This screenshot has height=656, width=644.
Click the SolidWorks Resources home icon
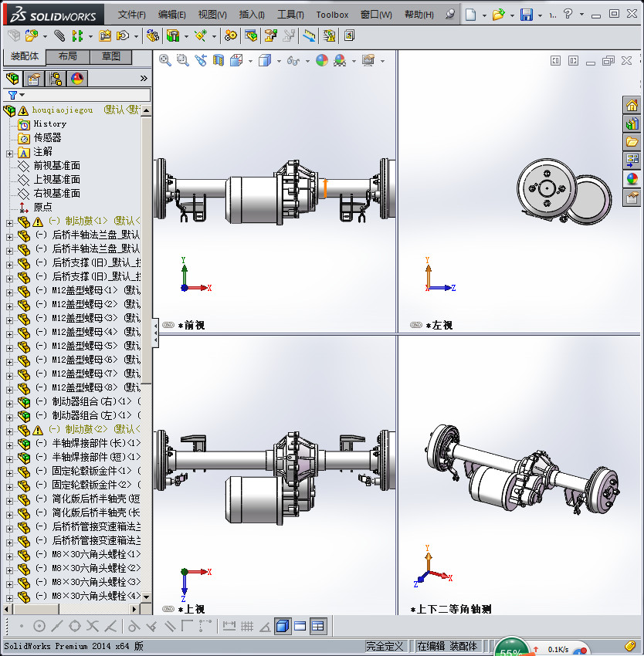click(632, 106)
